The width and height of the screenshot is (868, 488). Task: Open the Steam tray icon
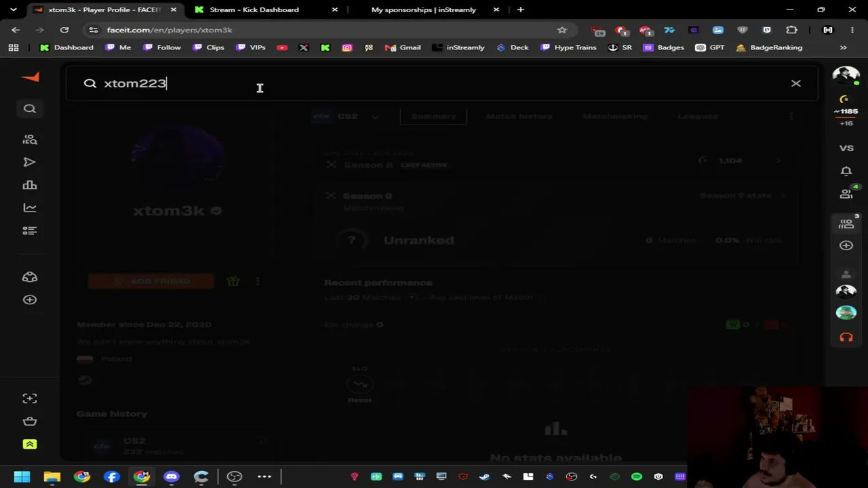pos(485,477)
